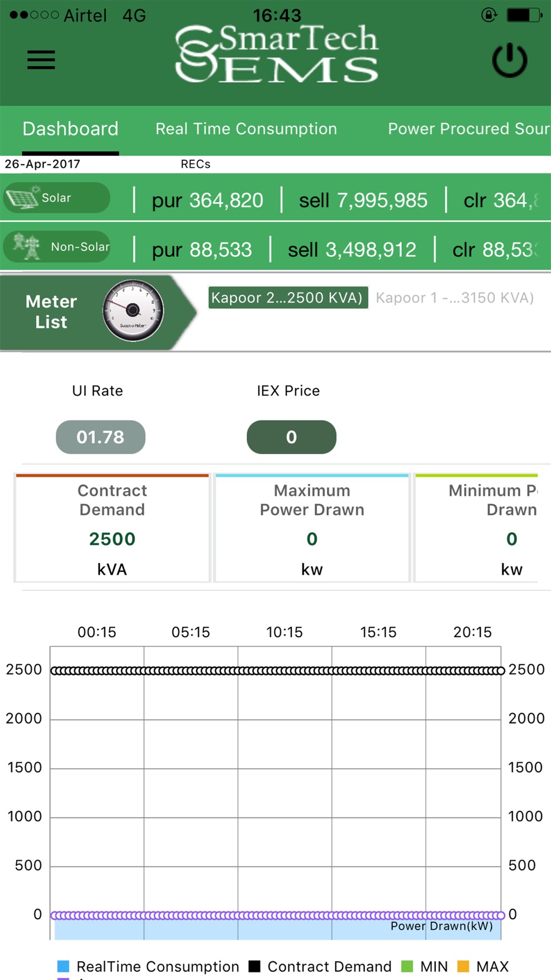
Task: Tap the Non-Solar tower icon
Action: [x=26, y=246]
